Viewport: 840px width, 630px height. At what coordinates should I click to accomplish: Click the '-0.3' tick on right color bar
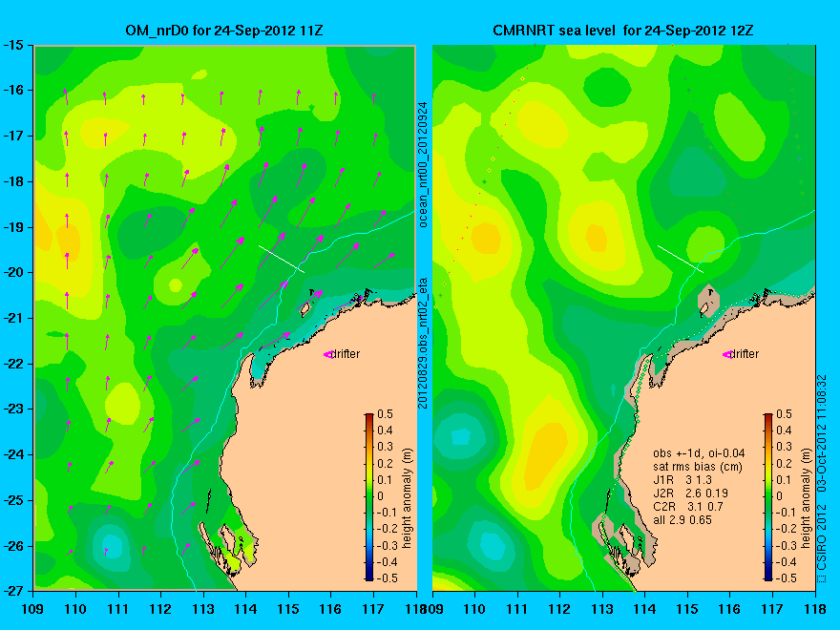787,546
